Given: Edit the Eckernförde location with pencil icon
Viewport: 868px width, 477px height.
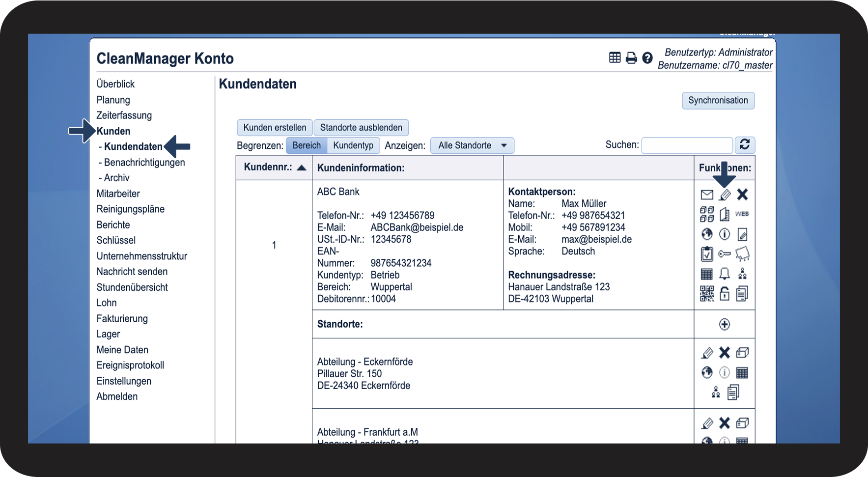Looking at the screenshot, I should tap(707, 353).
